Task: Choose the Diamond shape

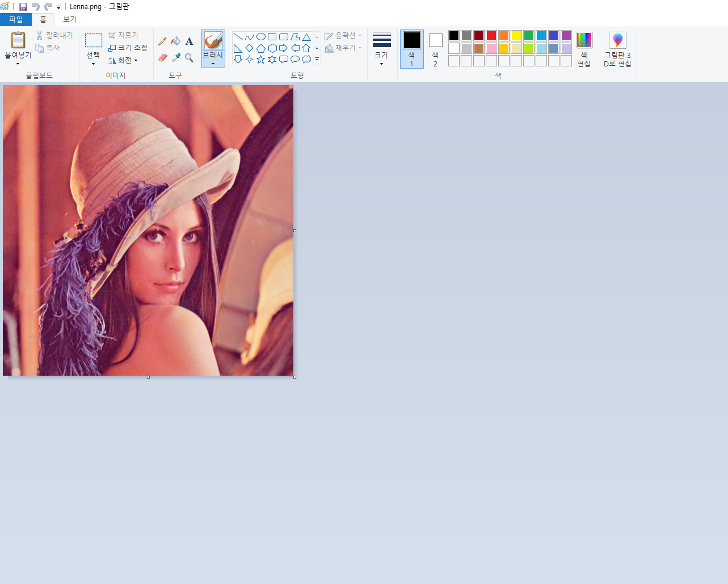Action: click(250, 48)
